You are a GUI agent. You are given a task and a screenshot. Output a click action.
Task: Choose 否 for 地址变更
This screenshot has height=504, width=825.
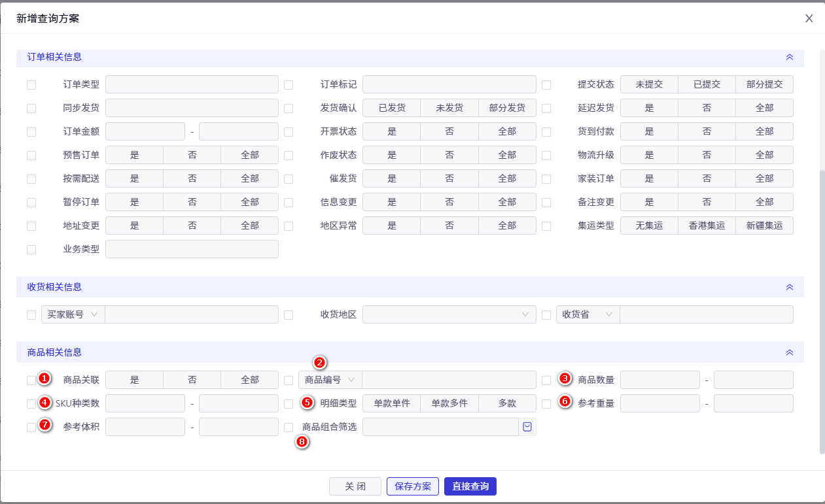click(x=192, y=226)
